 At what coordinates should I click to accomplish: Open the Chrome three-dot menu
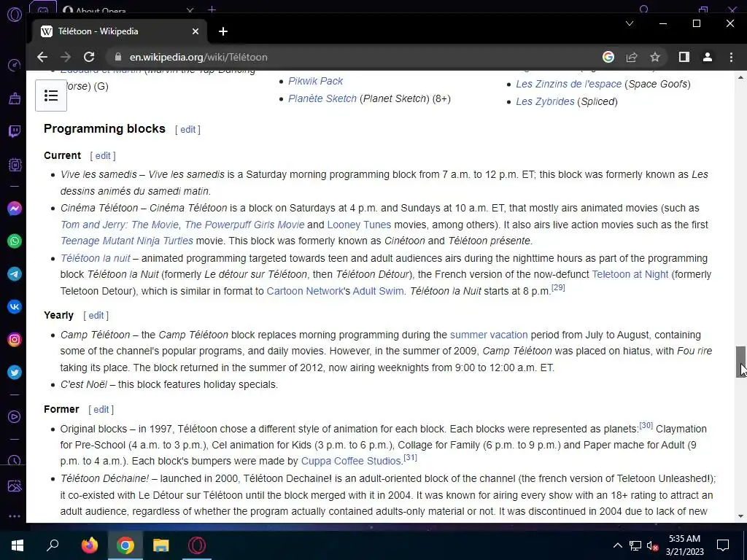coord(731,57)
